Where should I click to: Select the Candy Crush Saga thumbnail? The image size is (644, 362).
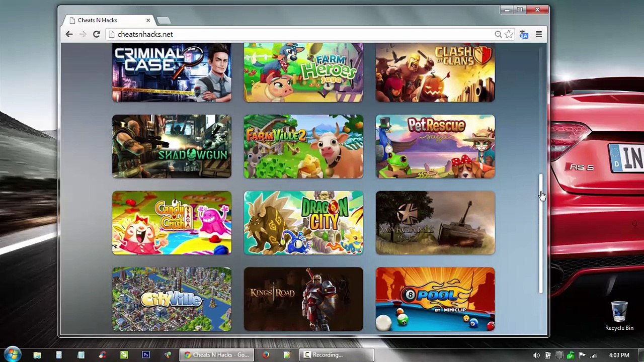pyautogui.click(x=172, y=223)
